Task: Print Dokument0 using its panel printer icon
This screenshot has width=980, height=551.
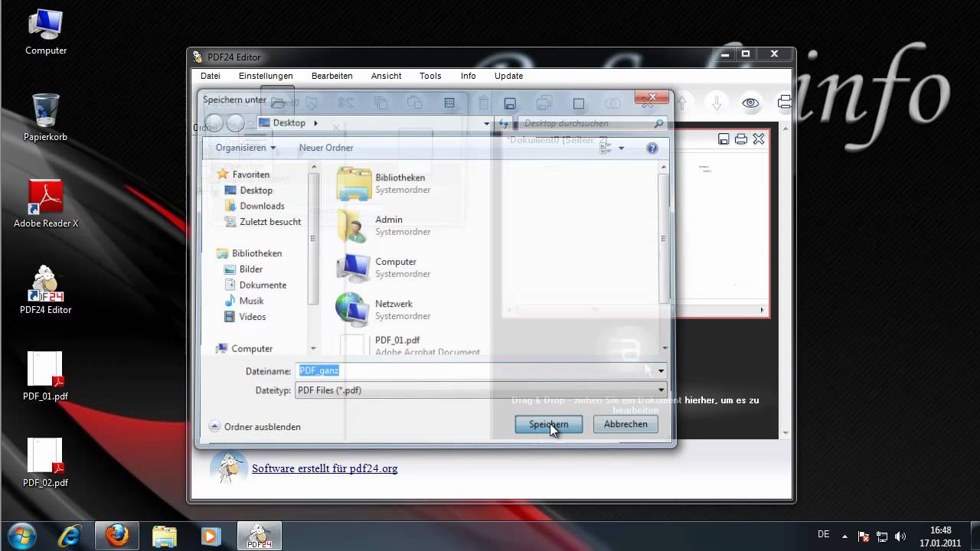Action: point(740,139)
